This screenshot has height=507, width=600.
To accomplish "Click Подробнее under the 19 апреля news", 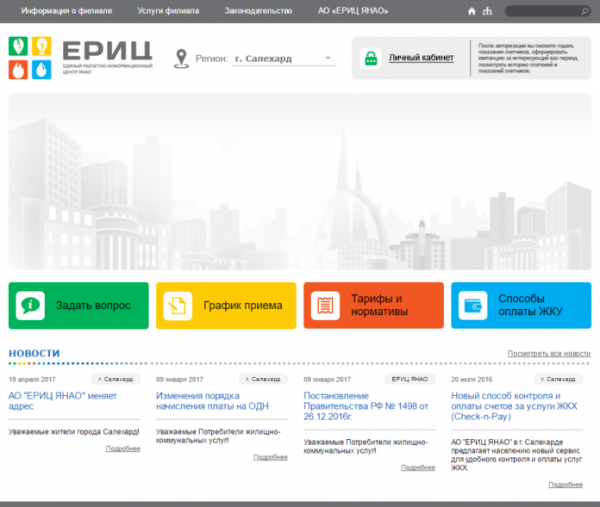I will click(x=123, y=448).
